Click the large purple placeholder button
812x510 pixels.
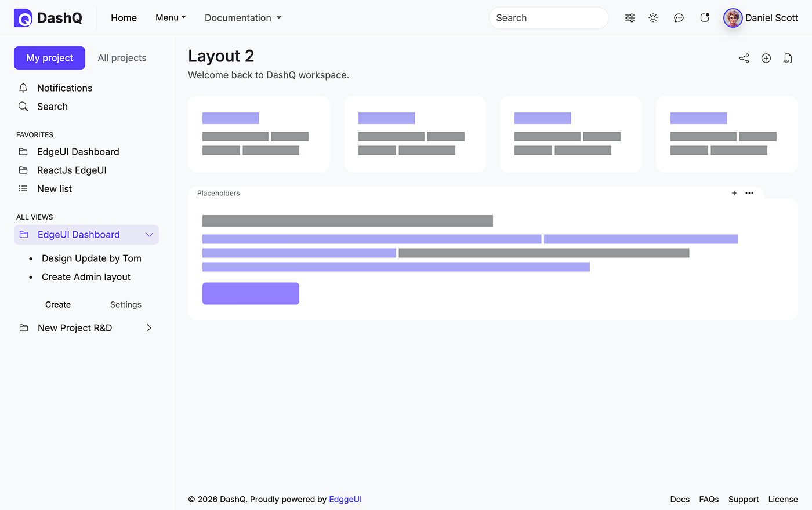point(251,293)
